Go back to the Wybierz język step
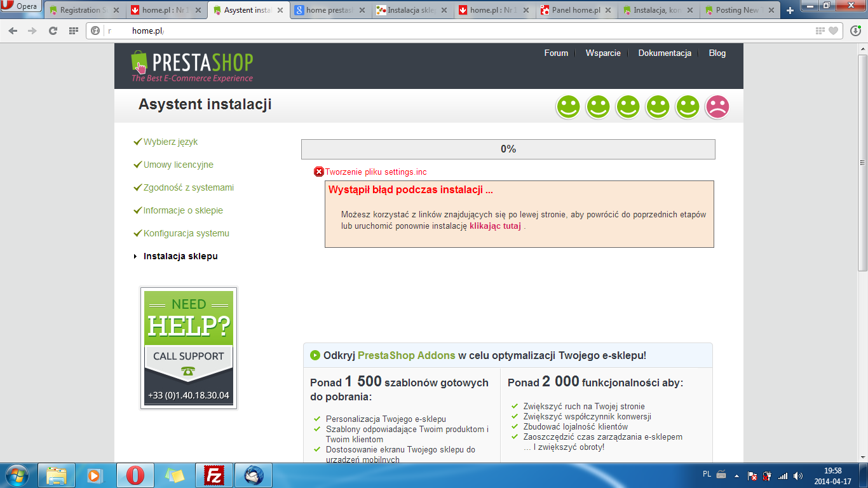The image size is (868, 488). 171,142
